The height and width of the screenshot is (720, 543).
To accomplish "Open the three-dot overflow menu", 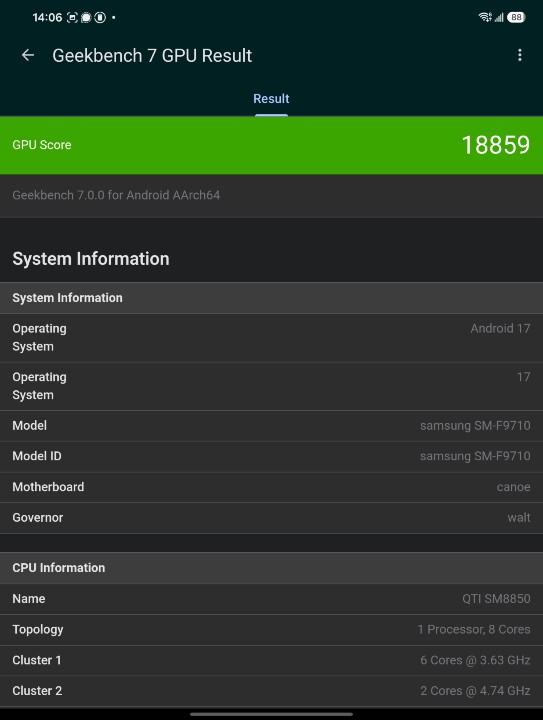I will coord(520,55).
